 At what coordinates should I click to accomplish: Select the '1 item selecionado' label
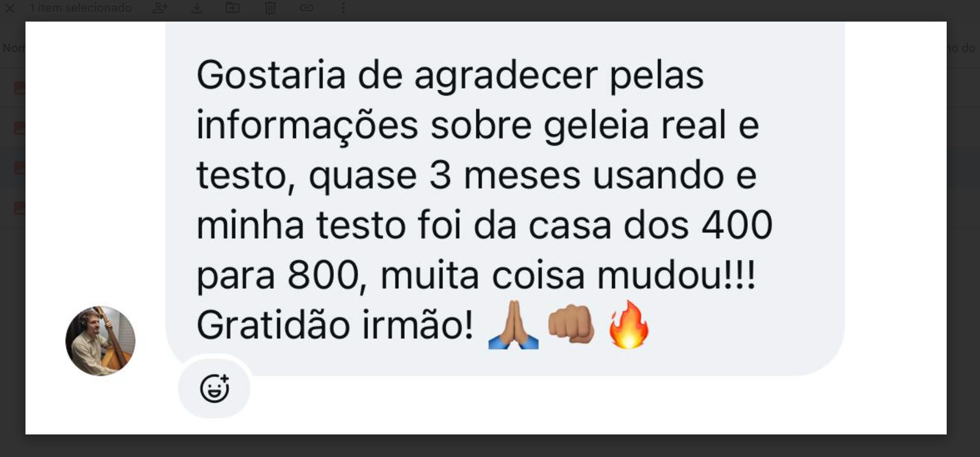click(x=80, y=8)
